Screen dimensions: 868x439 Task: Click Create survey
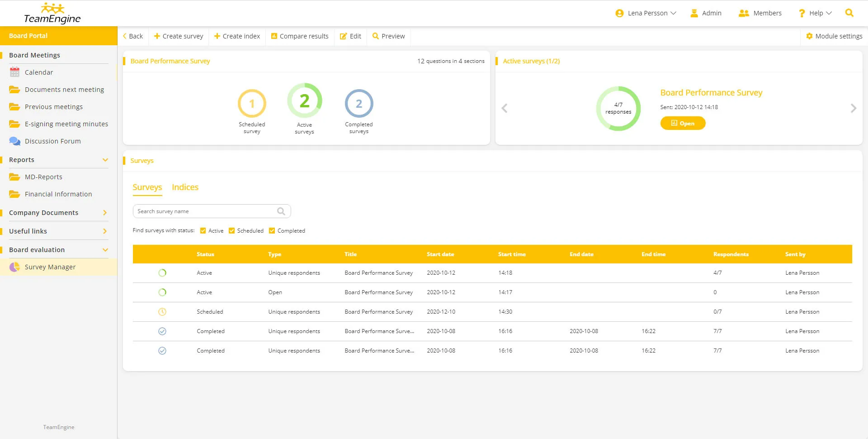tap(179, 36)
